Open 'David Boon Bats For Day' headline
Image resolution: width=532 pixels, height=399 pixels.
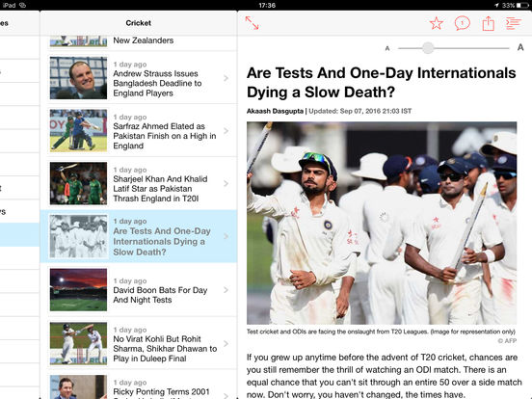point(160,295)
